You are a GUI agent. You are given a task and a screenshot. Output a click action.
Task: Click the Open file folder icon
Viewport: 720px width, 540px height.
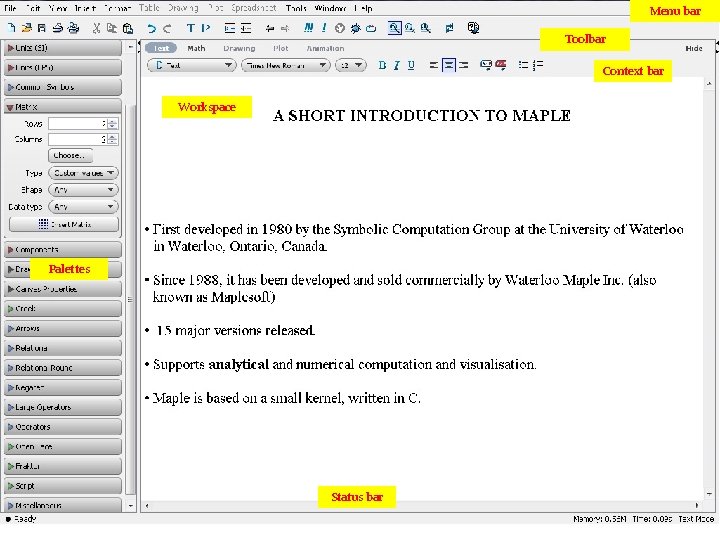coord(27,28)
